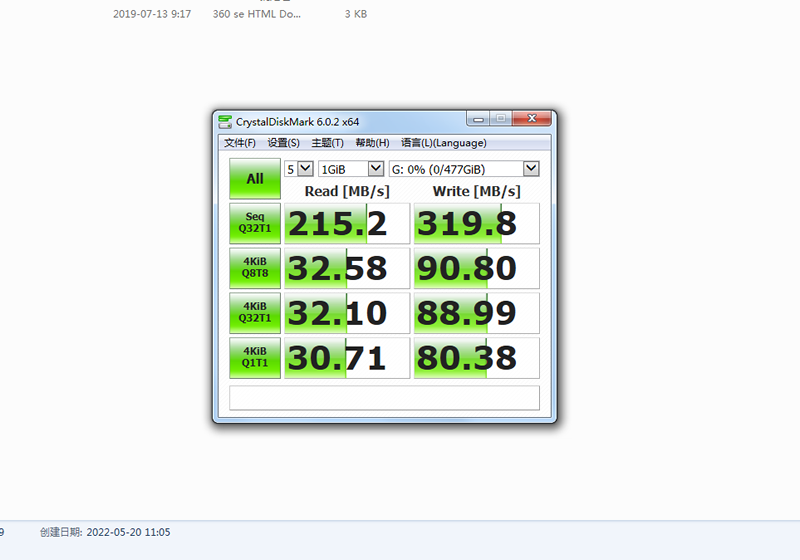Click the 4KiB Q8T8 write result 90.80

[x=477, y=268]
